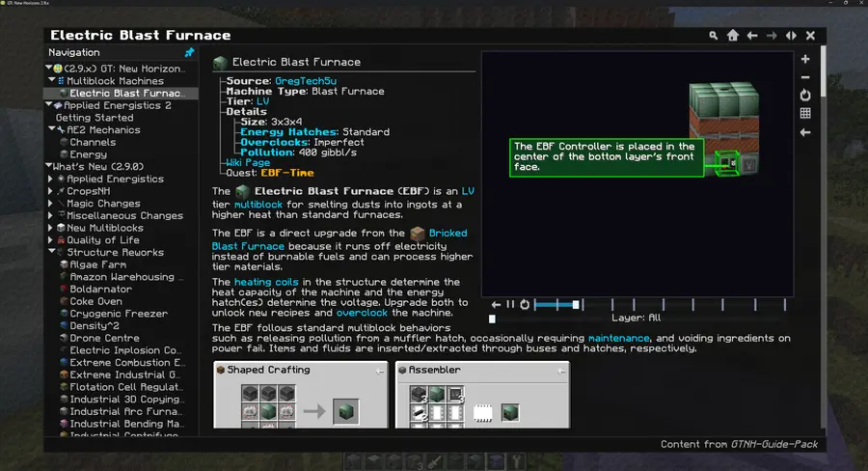Collapse the (2.9.x) GT: New Horizons root node

(x=49, y=69)
